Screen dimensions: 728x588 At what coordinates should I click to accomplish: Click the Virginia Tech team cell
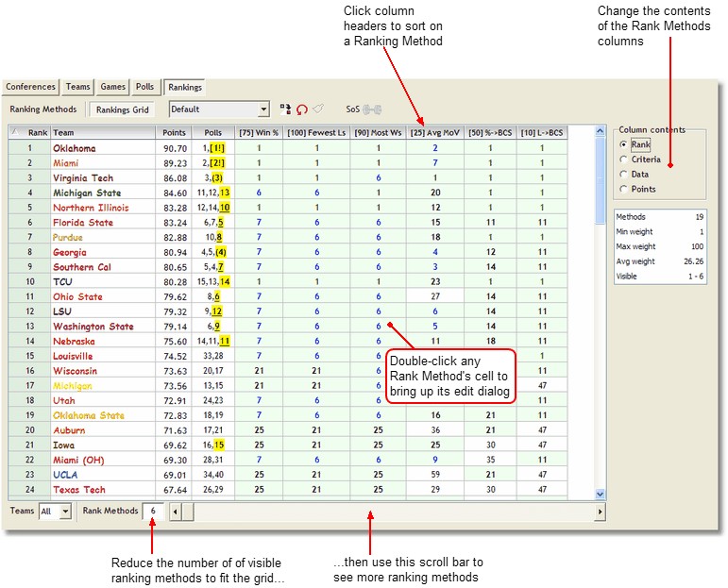click(x=103, y=177)
